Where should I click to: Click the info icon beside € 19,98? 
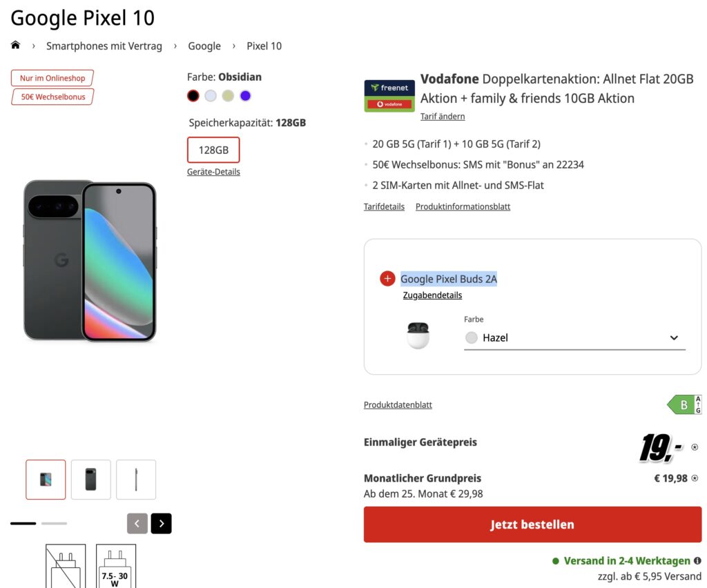pyautogui.click(x=695, y=478)
